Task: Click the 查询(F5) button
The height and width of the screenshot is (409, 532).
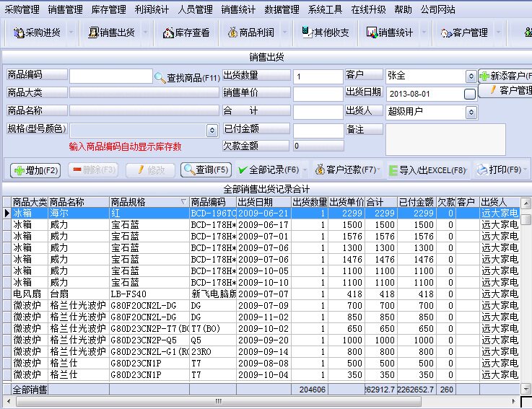Action: point(206,170)
